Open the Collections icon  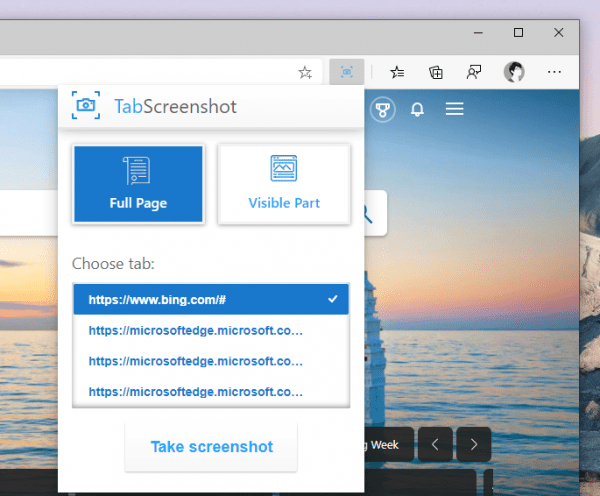tap(436, 72)
